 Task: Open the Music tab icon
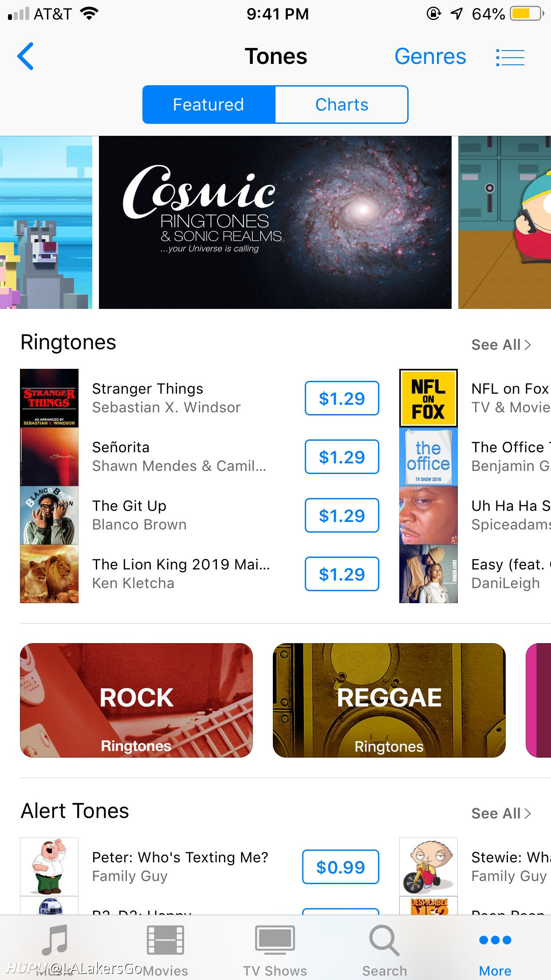55,940
